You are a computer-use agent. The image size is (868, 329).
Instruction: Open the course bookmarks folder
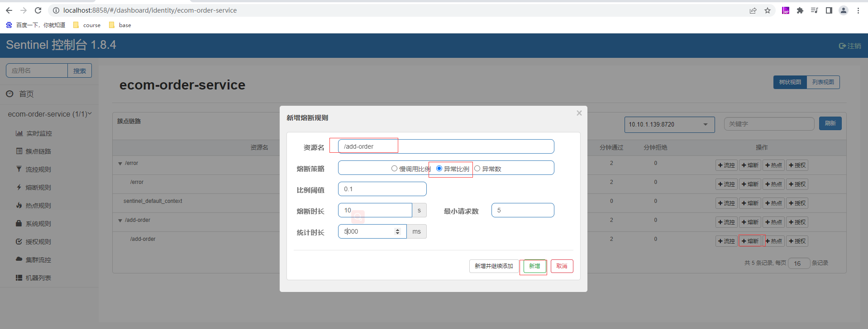pyautogui.click(x=87, y=25)
